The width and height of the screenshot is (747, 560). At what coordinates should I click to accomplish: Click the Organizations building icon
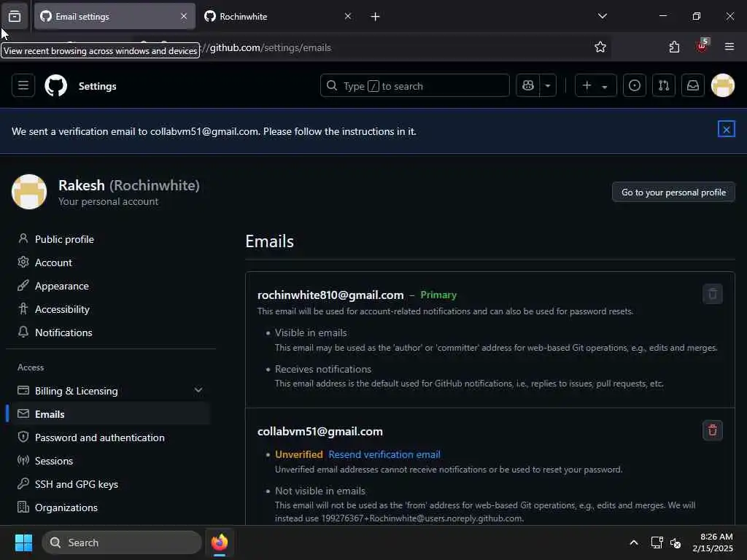pos(23,507)
